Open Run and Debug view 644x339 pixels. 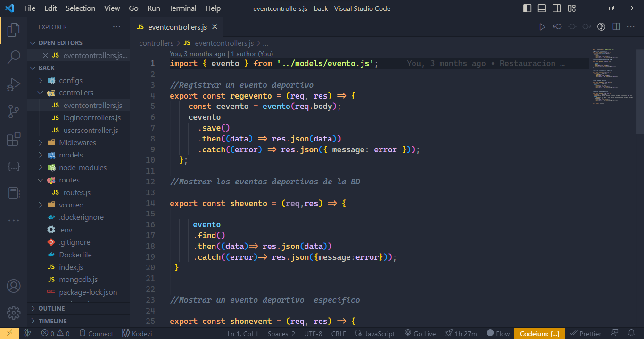(14, 85)
